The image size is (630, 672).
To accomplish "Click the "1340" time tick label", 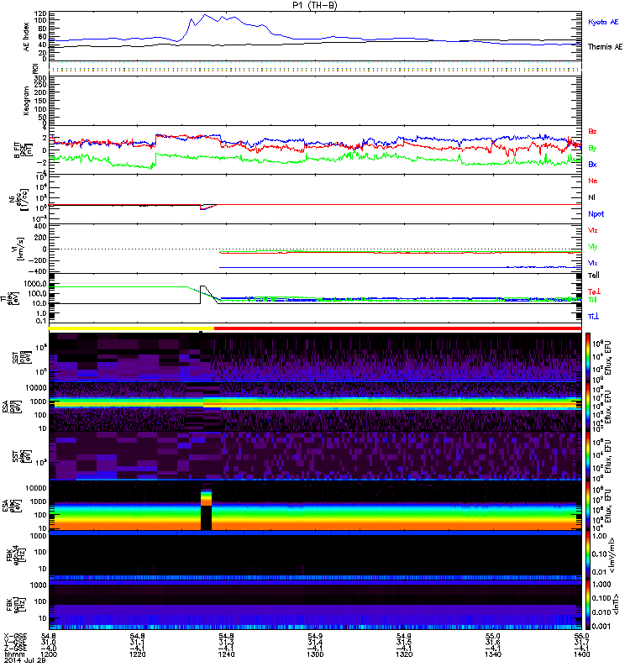I will [x=493, y=654].
